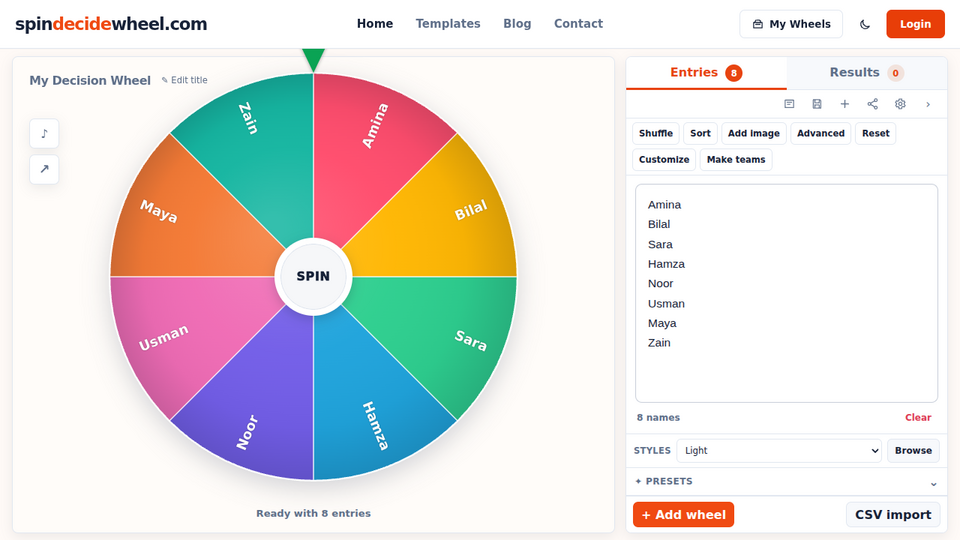
Task: Clear all names link
Action: click(x=918, y=418)
